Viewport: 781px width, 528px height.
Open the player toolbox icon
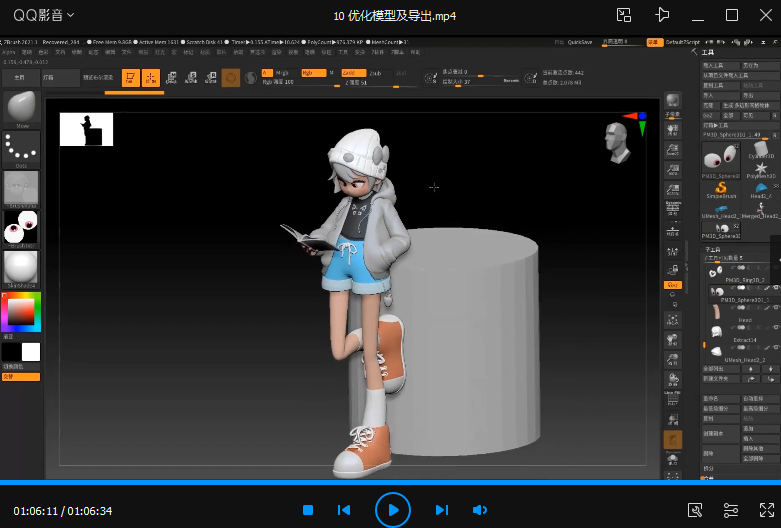[695, 510]
